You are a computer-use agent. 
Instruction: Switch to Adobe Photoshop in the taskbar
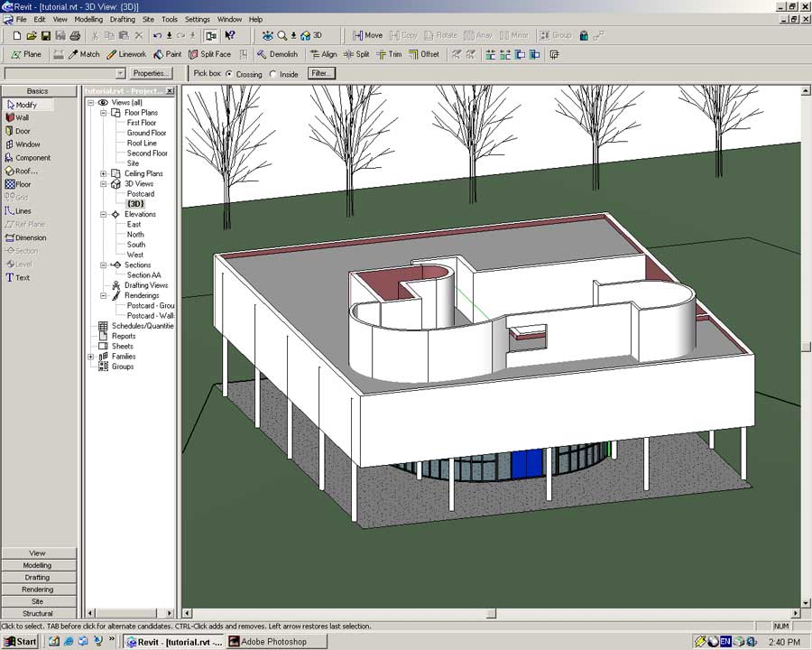277,642
